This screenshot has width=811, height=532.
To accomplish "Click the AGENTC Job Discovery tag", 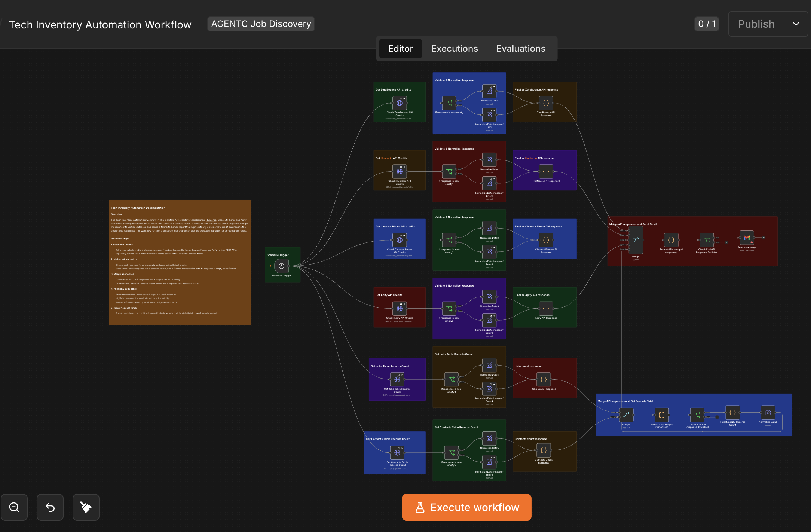I will point(261,24).
